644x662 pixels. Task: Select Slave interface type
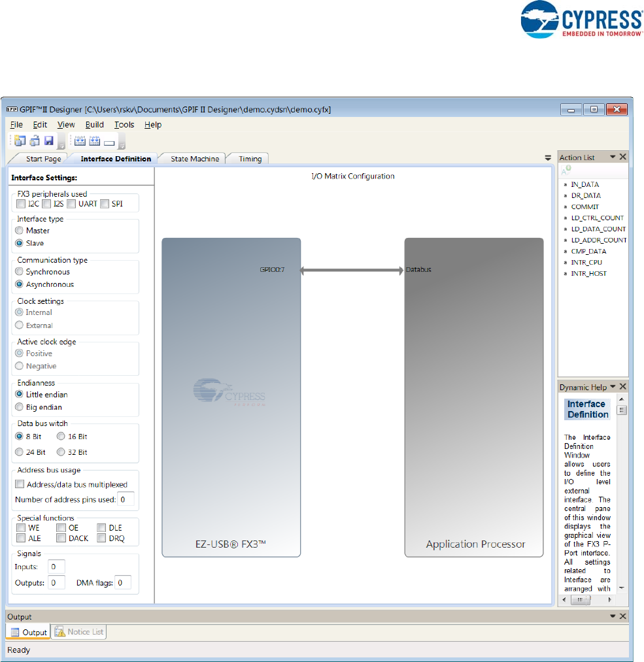pos(19,243)
